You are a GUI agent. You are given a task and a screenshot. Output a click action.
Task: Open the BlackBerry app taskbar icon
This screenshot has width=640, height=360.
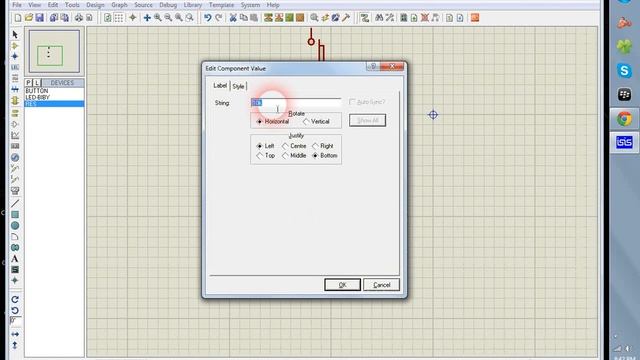[624, 95]
